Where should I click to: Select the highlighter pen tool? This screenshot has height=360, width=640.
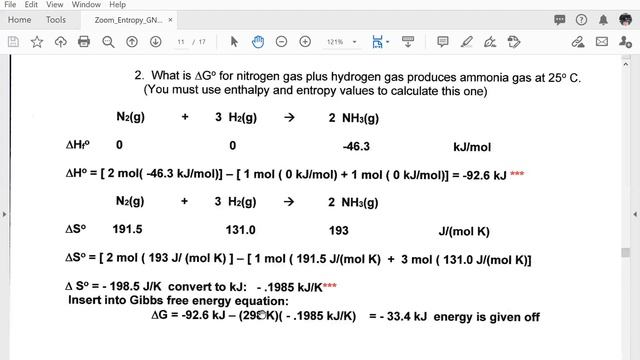(467, 42)
